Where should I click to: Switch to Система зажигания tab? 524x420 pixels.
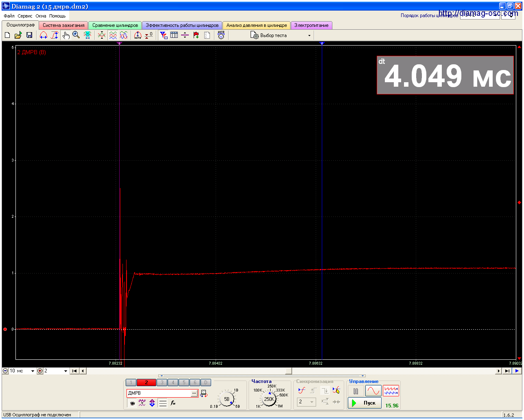click(63, 25)
